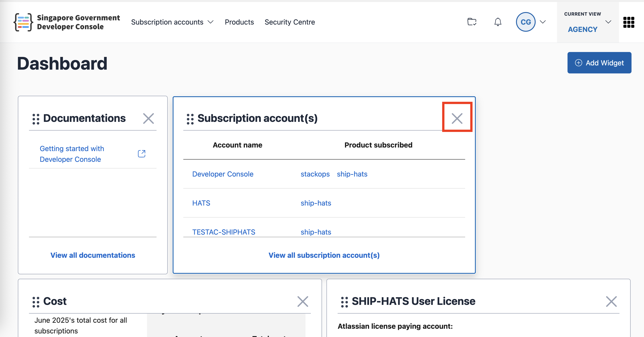Click the external link icon beside Getting started
Image resolution: width=644 pixels, height=337 pixels.
[x=142, y=154]
